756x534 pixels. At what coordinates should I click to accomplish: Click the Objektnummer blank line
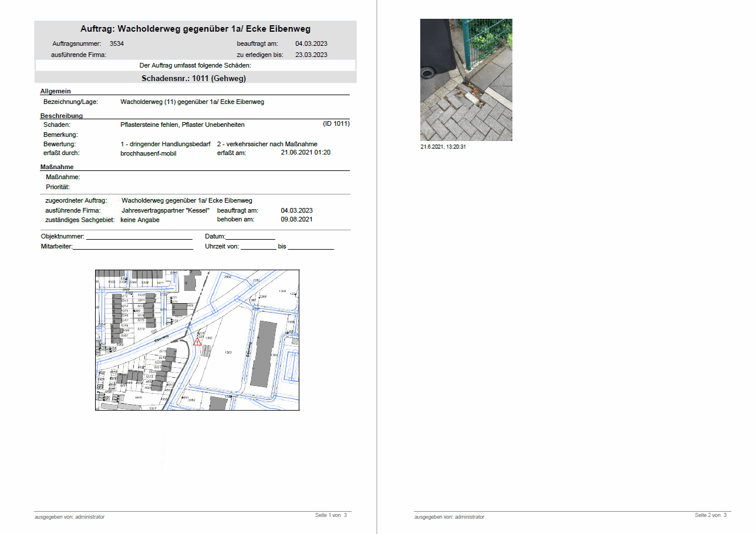pos(140,237)
